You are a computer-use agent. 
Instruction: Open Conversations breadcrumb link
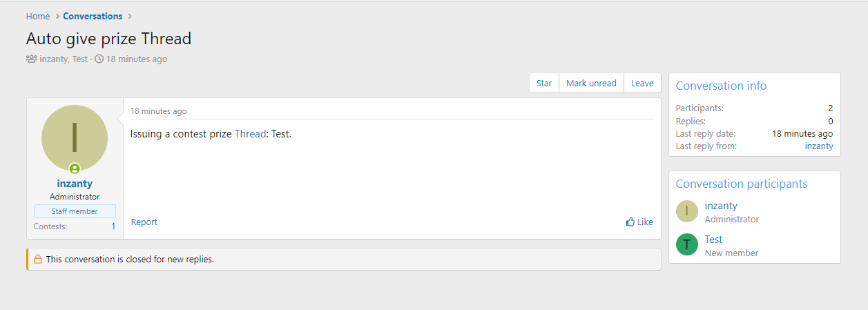93,16
